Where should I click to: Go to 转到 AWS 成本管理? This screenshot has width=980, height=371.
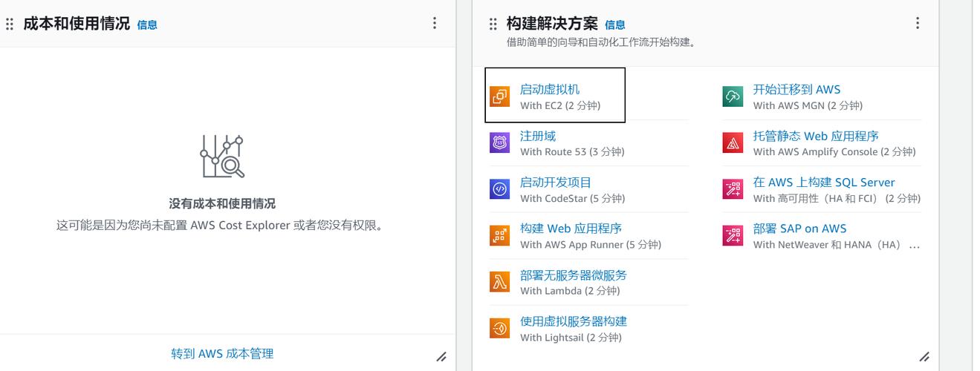coord(222,354)
